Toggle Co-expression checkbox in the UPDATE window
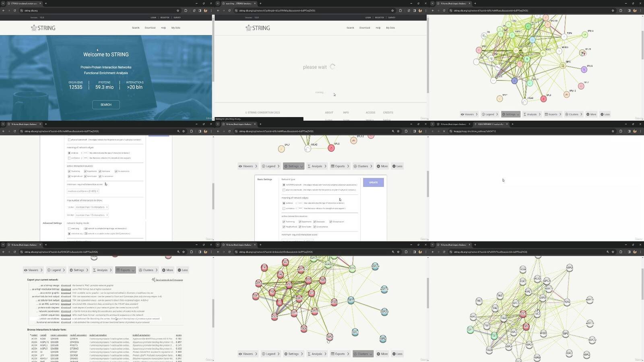 pyautogui.click(x=330, y=221)
